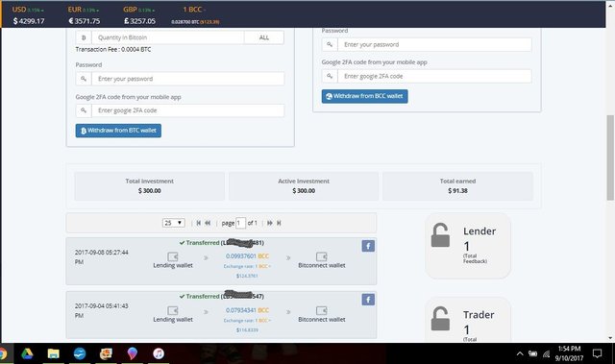
Task: Open the 25 rows-per-page dropdown
Action: tap(174, 223)
